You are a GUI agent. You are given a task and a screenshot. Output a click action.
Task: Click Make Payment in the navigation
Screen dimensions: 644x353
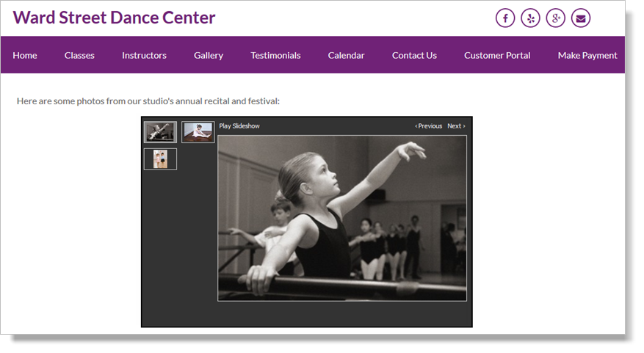tap(587, 56)
